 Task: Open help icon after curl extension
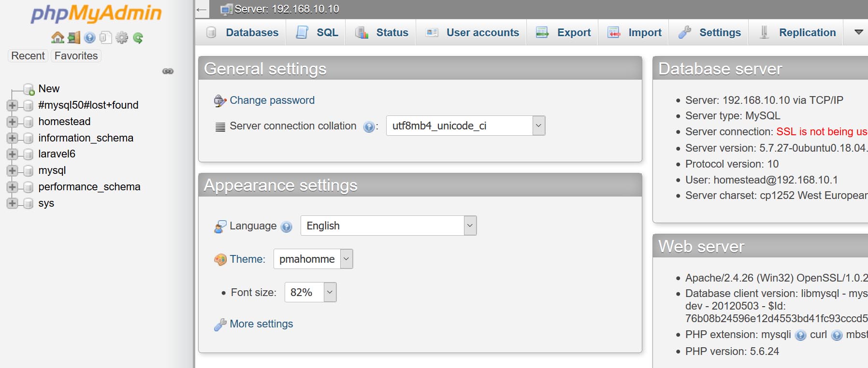(x=837, y=335)
